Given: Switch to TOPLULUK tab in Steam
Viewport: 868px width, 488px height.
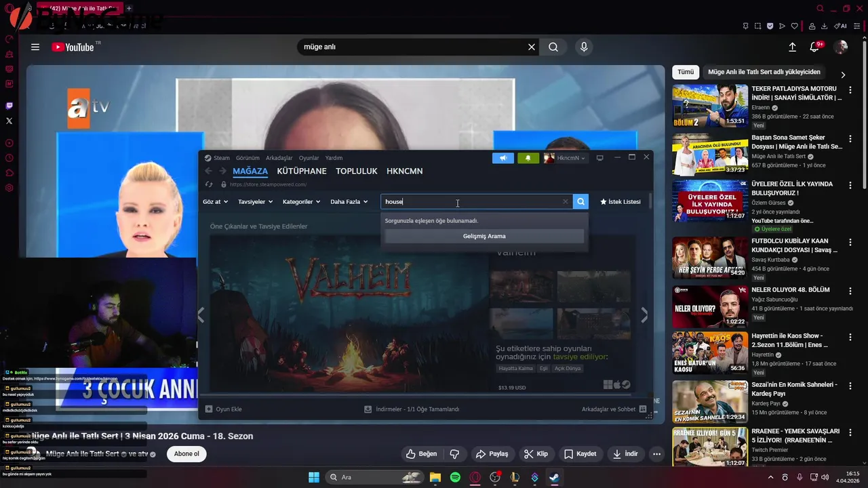Looking at the screenshot, I should (357, 171).
